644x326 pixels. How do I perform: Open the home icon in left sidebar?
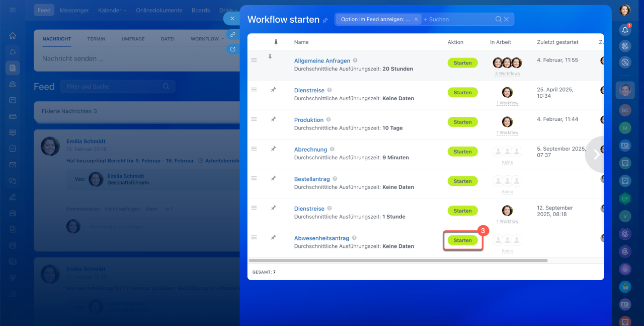click(13, 36)
